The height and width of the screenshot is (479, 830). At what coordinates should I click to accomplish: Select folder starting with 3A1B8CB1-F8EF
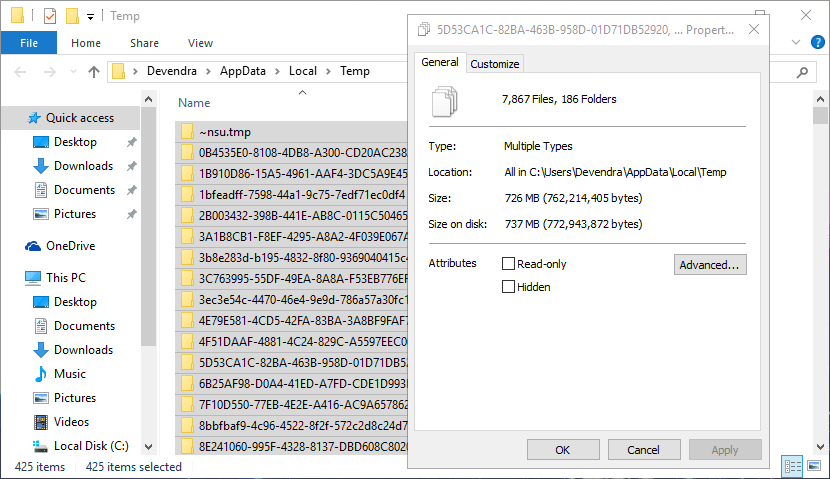click(291, 237)
